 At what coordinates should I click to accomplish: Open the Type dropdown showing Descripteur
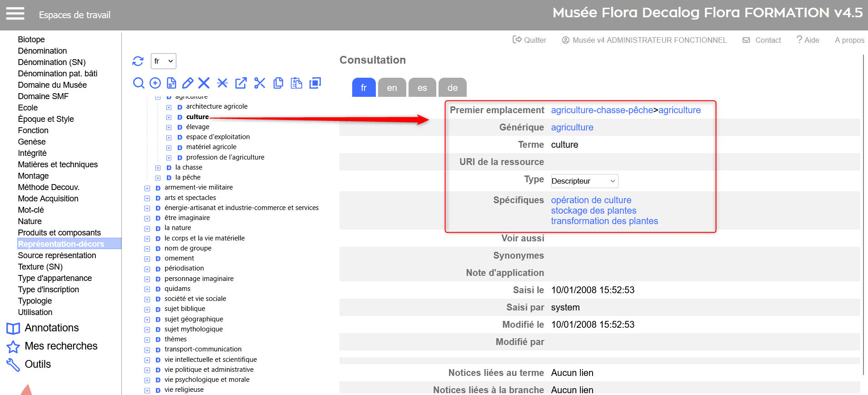point(584,181)
